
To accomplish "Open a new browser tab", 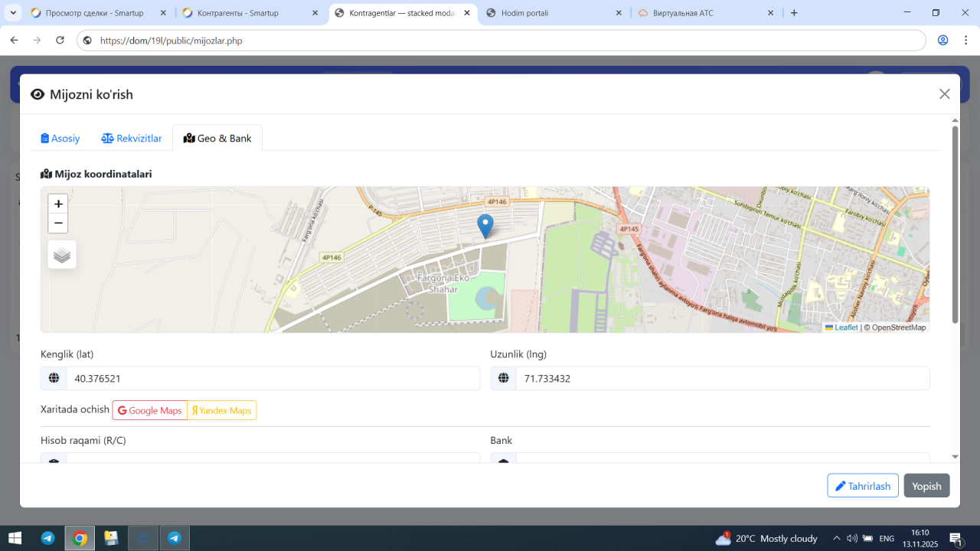I will pyautogui.click(x=794, y=13).
